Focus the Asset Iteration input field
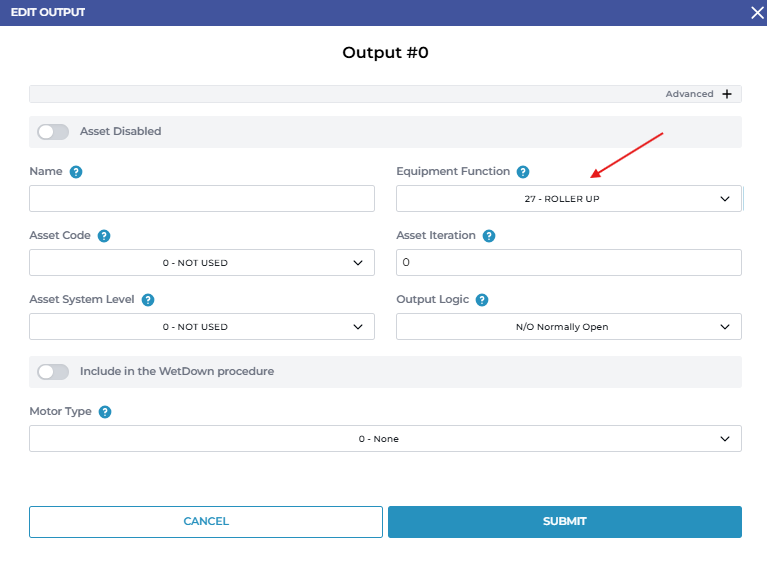767x563 pixels. tap(568, 263)
